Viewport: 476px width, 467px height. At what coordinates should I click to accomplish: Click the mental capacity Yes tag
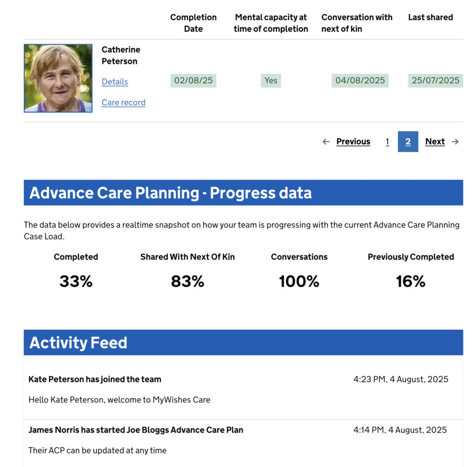coord(271,80)
